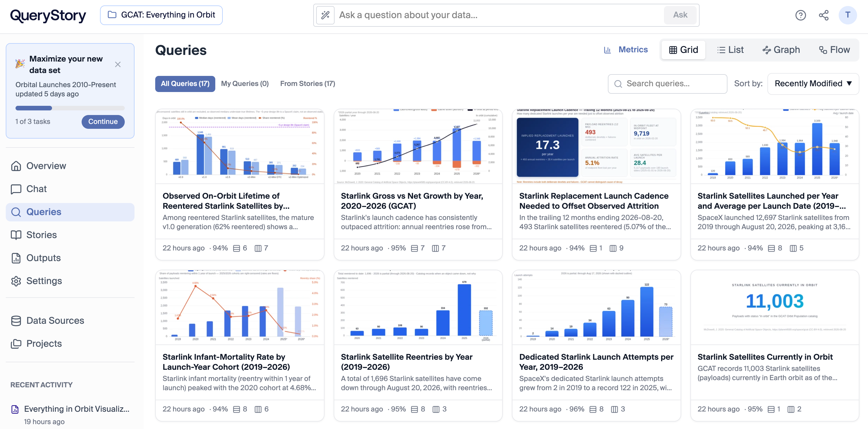Click Starlink Satellite Reentries by Year description text
The image size is (868, 429).
[x=416, y=383]
